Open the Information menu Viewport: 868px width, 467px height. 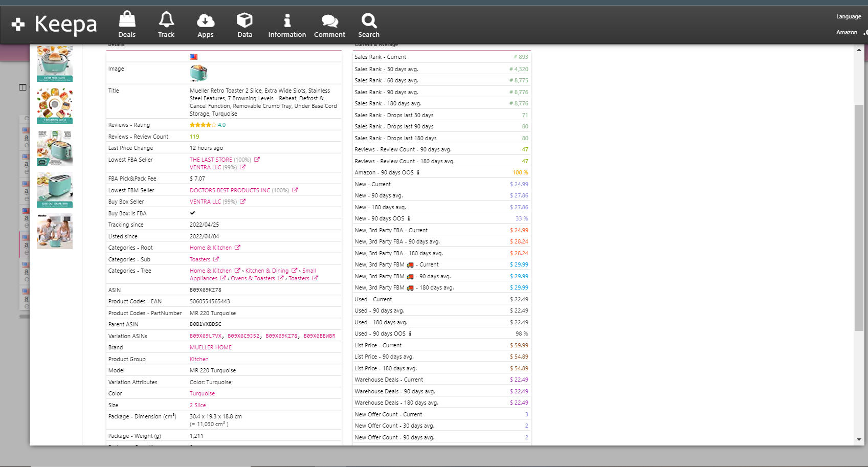click(287, 25)
